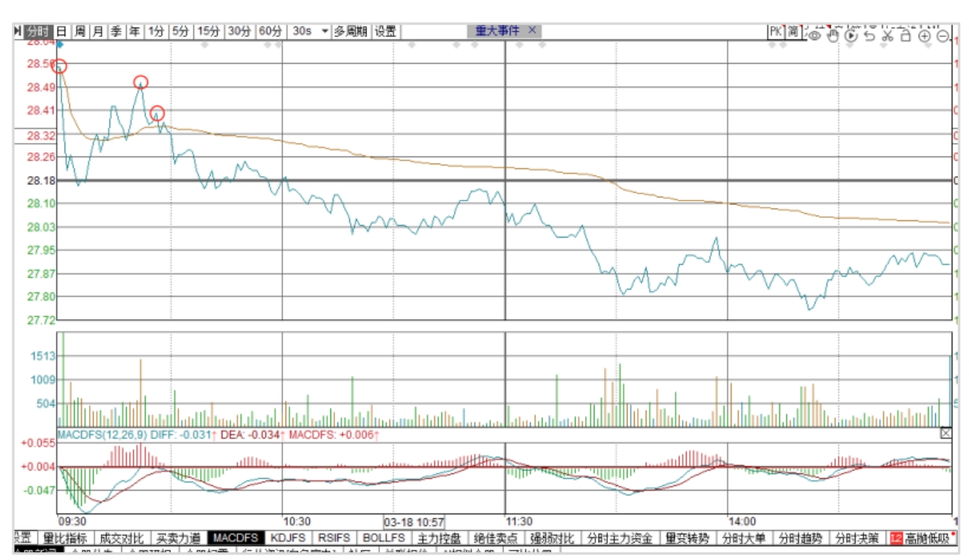Zoom in with the plus icon
Viewport: 969px width, 560px height.
[x=924, y=36]
